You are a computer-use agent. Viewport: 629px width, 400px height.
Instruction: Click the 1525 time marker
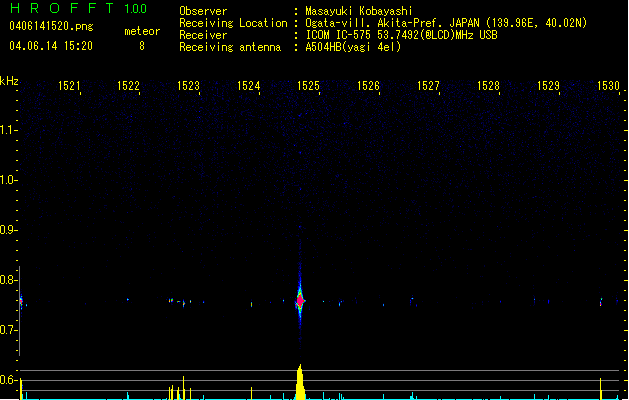click(x=308, y=87)
